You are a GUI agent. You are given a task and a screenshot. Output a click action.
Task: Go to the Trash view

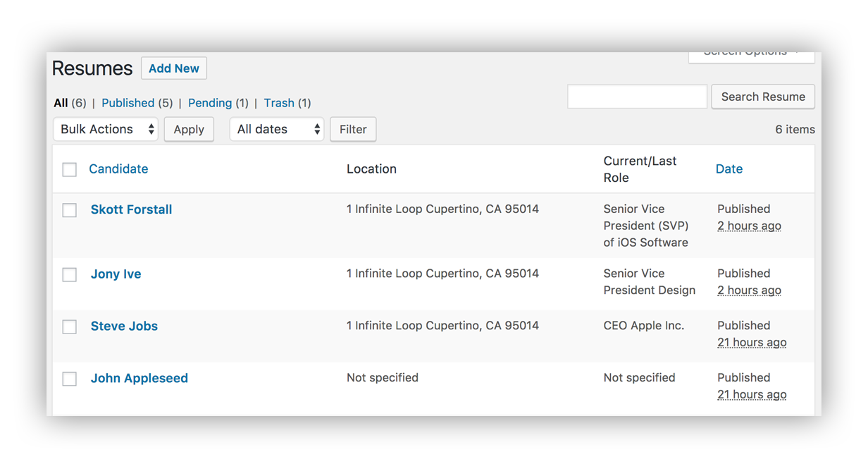pos(279,103)
